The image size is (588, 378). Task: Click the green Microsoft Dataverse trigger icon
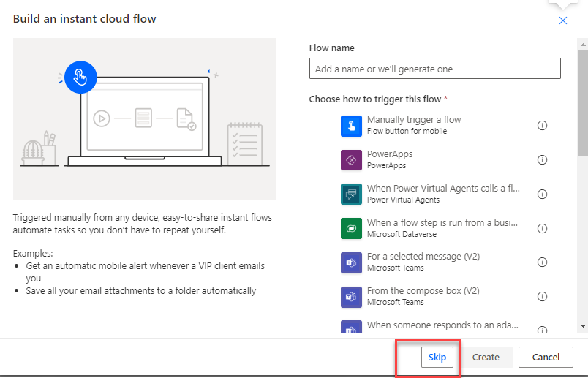click(x=351, y=228)
